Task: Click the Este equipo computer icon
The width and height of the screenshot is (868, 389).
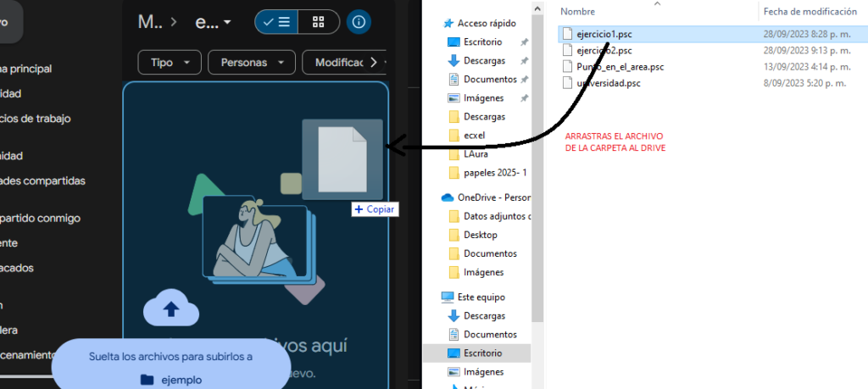Action: pyautogui.click(x=448, y=297)
